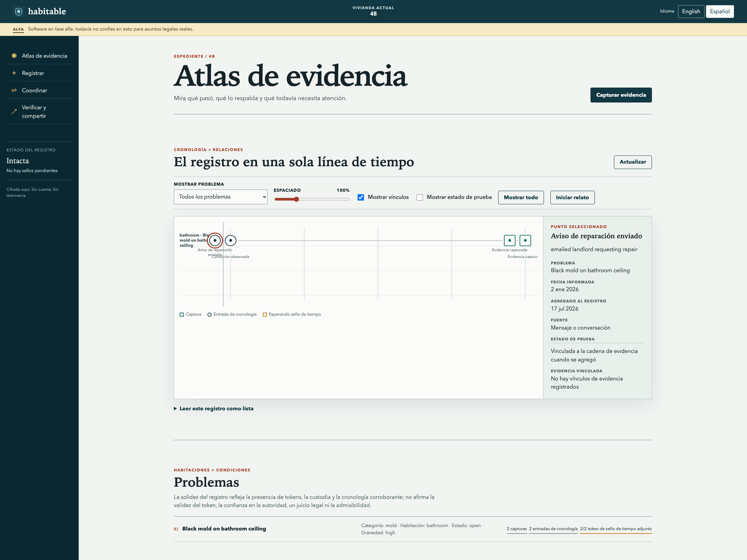This screenshot has height=560, width=747.
Task: Click the ALFA badge in banner
Action: (x=18, y=29)
